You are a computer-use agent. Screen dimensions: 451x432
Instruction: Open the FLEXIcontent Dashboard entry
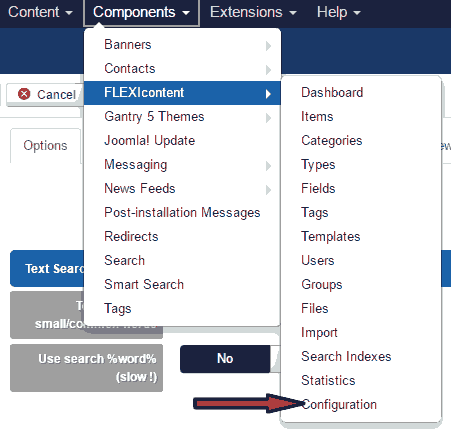332,92
